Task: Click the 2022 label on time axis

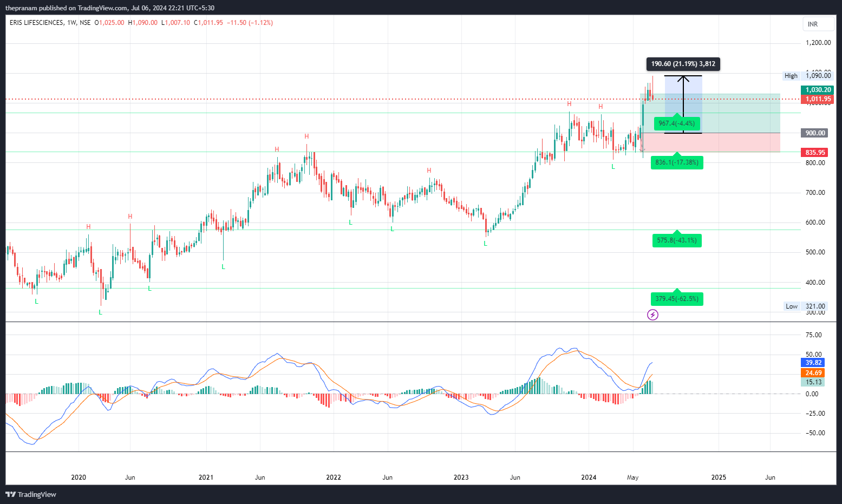Action: click(334, 477)
